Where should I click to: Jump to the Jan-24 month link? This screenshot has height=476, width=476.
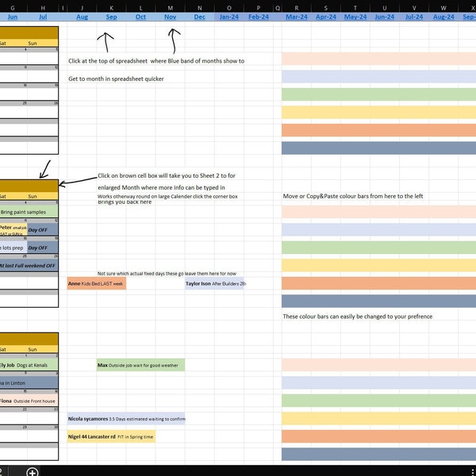[229, 17]
